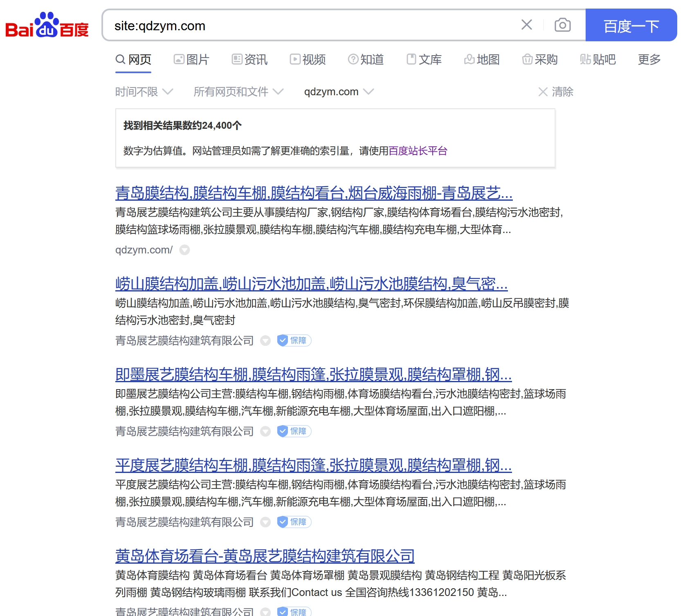Click the 保障 shield badge on 崂山膜结构 result
The width and height of the screenshot is (694, 616).
coord(294,340)
